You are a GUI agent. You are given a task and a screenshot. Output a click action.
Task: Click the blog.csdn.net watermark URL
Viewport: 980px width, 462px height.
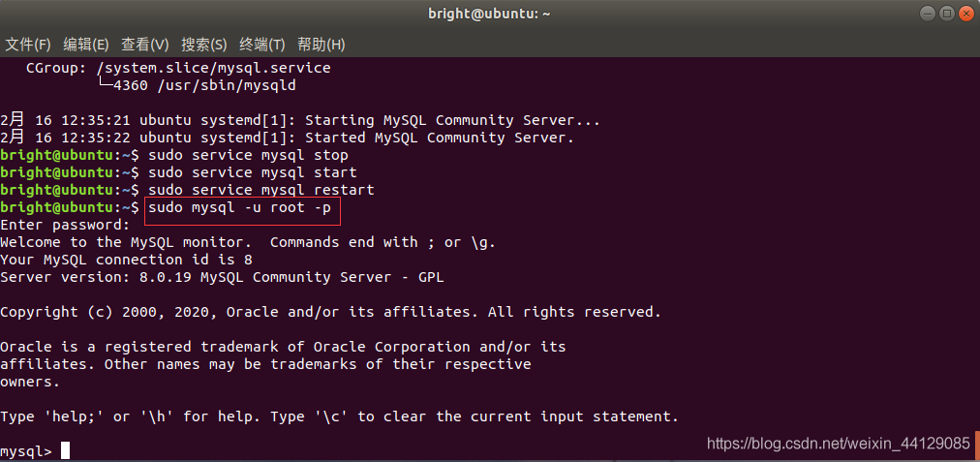pyautogui.click(x=838, y=444)
